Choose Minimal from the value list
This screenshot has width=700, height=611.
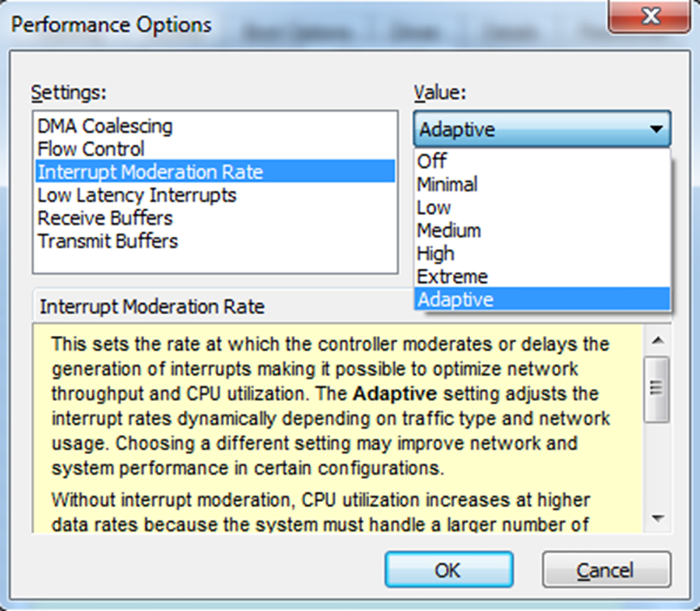click(542, 184)
